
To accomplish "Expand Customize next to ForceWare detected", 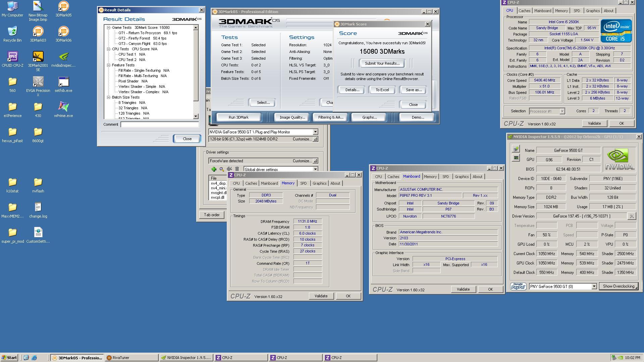I will tap(305, 161).
